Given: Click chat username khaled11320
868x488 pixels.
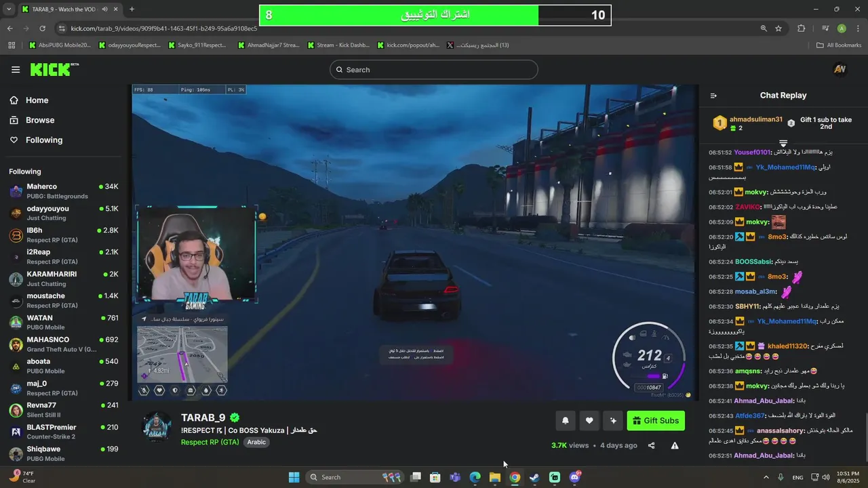Looking at the screenshot, I should 787,346.
